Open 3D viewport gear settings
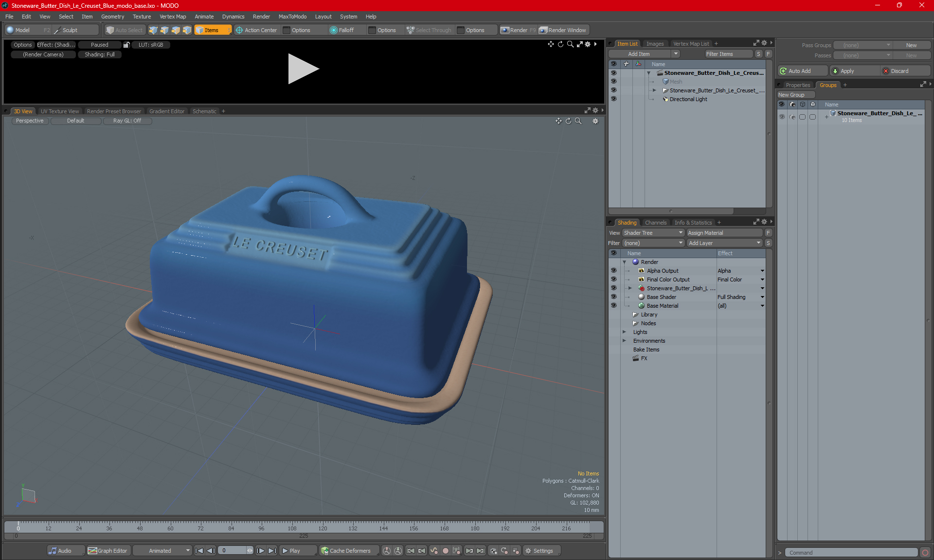 595,121
